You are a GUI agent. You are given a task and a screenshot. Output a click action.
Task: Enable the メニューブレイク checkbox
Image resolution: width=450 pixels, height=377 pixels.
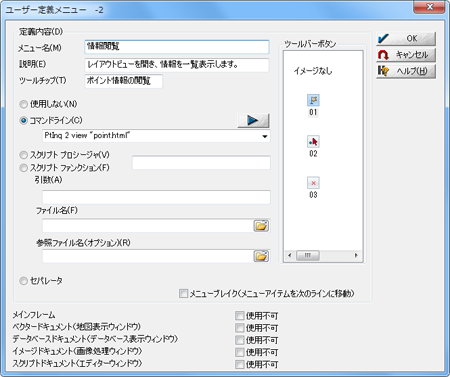click(x=183, y=293)
